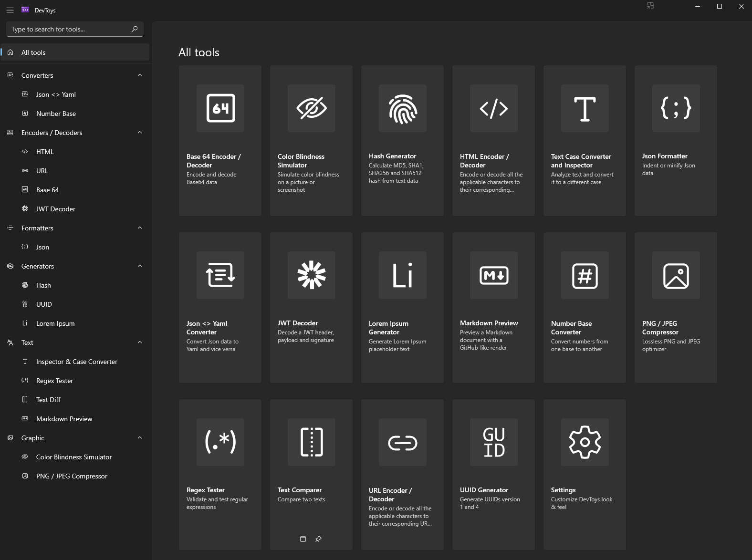
Task: Click the Generators group header
Action: [75, 266]
